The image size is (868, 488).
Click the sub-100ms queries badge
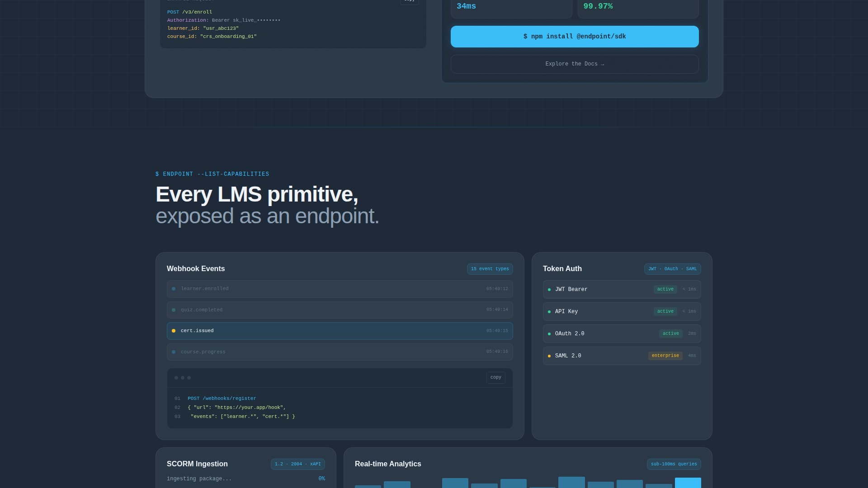coord(674,464)
